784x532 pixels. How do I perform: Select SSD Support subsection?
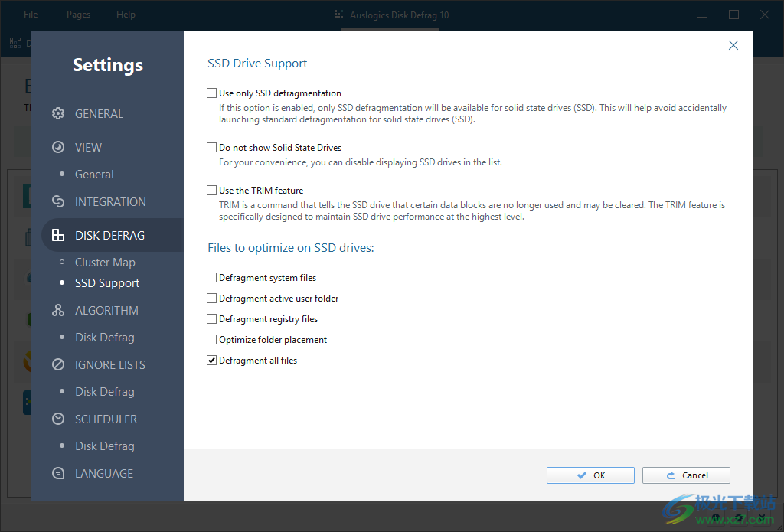click(107, 283)
